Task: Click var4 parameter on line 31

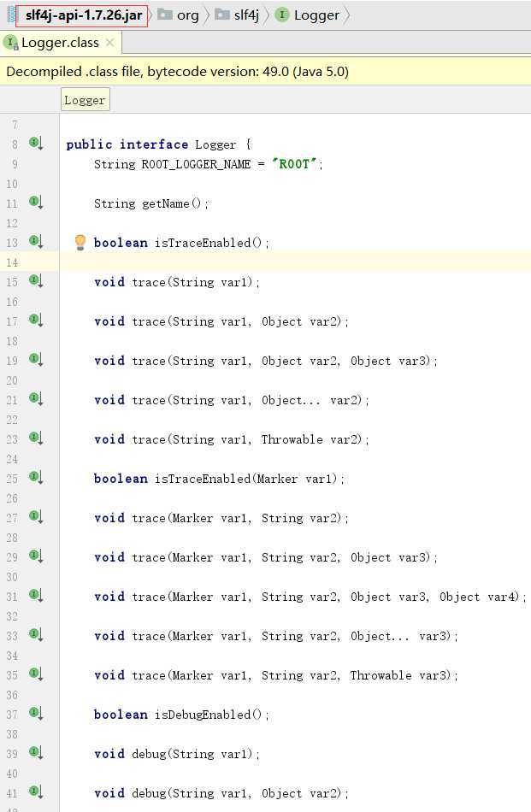Action: click(x=503, y=597)
